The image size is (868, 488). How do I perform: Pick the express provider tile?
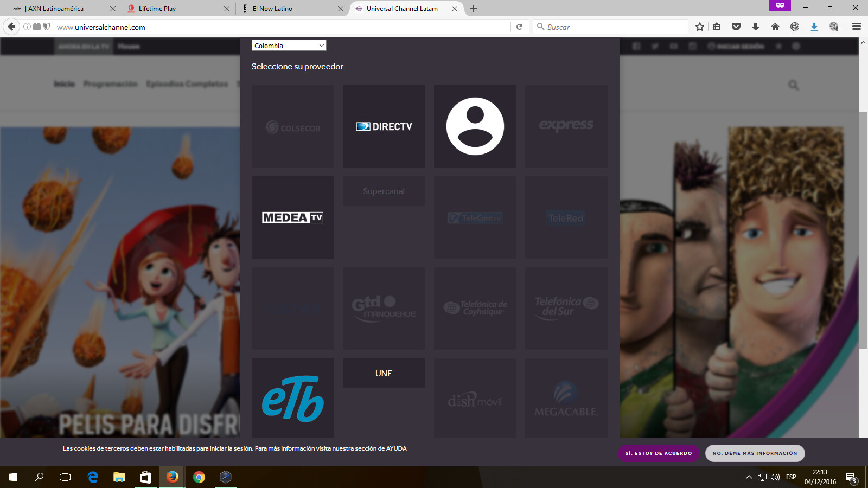566,126
